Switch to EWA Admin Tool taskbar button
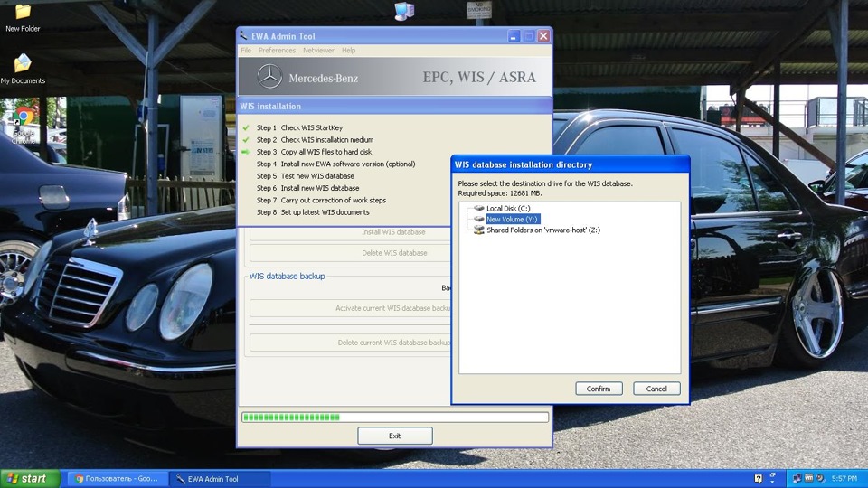The height and width of the screenshot is (488, 868). pos(221,479)
